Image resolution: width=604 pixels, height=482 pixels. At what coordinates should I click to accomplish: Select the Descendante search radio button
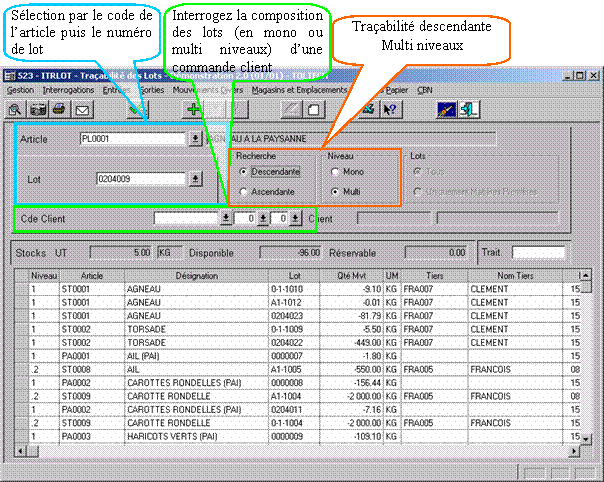[x=244, y=172]
